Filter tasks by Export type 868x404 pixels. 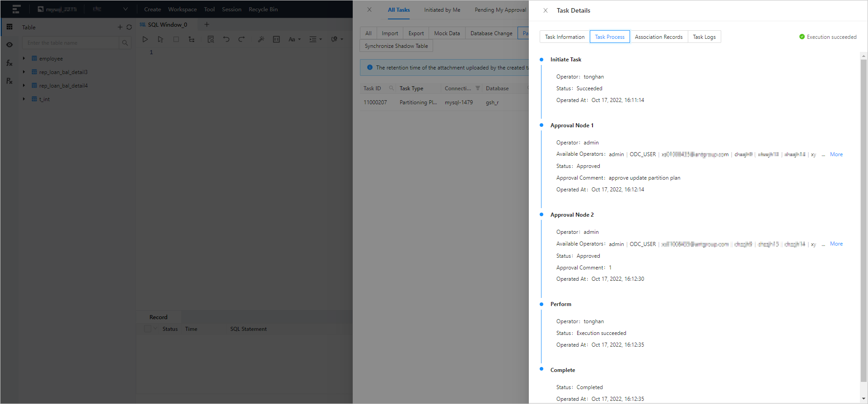pyautogui.click(x=416, y=33)
